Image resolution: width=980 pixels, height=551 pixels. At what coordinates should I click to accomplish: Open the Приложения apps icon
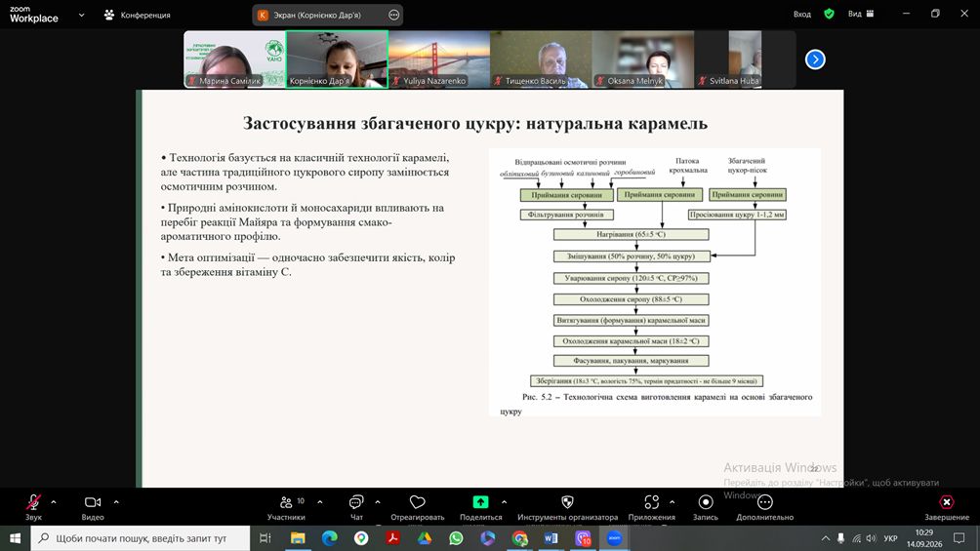tap(651, 502)
